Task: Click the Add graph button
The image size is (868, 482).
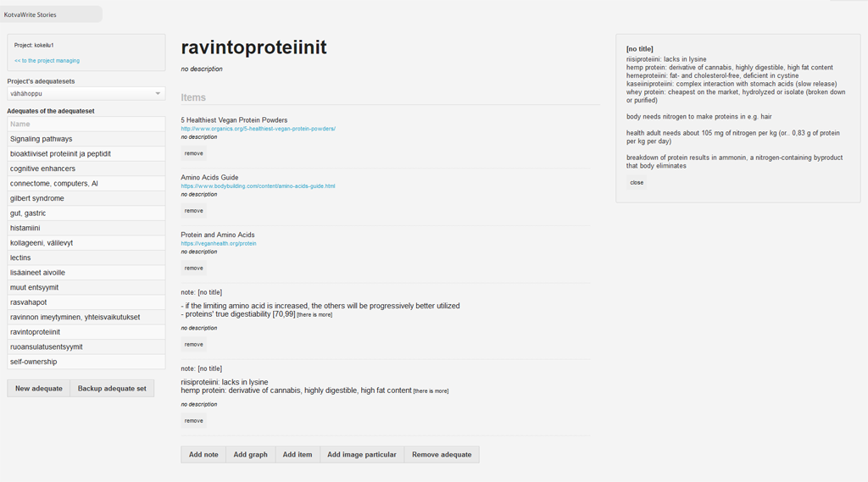Action: pyautogui.click(x=250, y=455)
